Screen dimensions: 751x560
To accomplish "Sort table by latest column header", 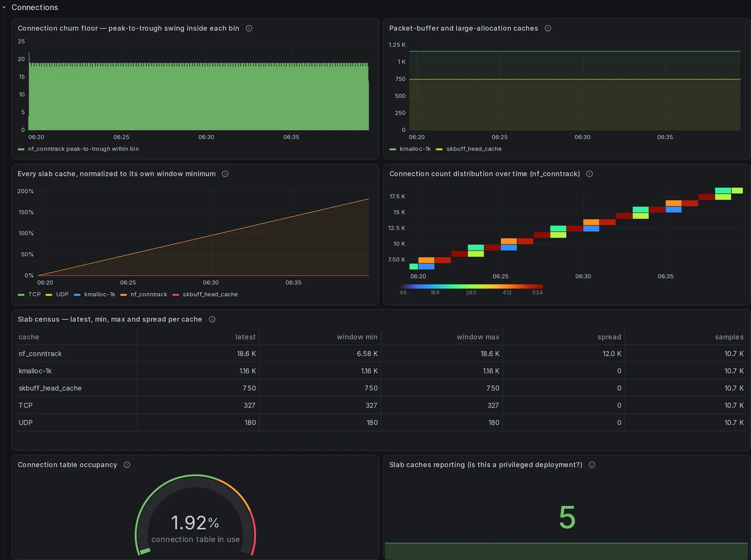I will click(x=245, y=337).
